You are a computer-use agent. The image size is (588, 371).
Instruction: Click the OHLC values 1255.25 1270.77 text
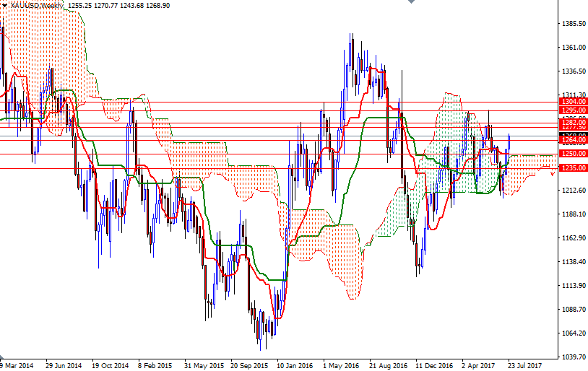point(95,5)
